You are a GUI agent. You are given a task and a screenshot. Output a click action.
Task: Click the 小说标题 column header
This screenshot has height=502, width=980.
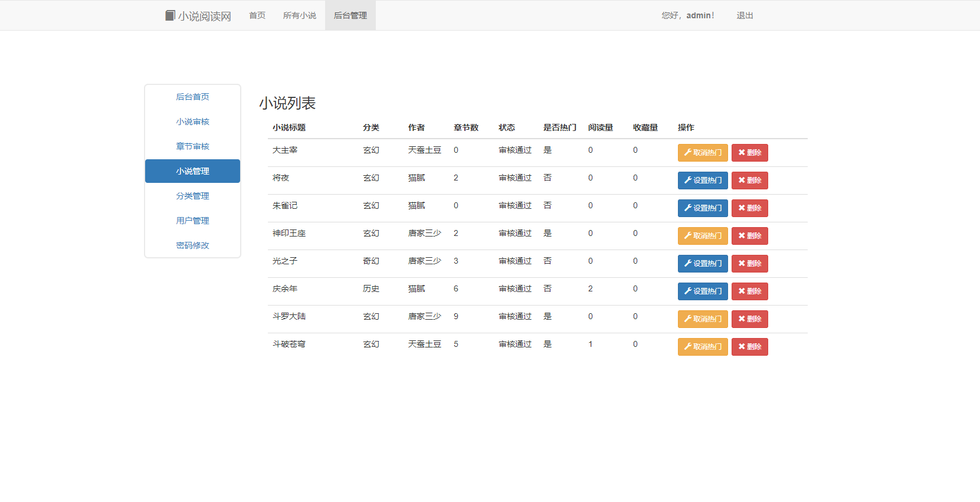tap(289, 127)
